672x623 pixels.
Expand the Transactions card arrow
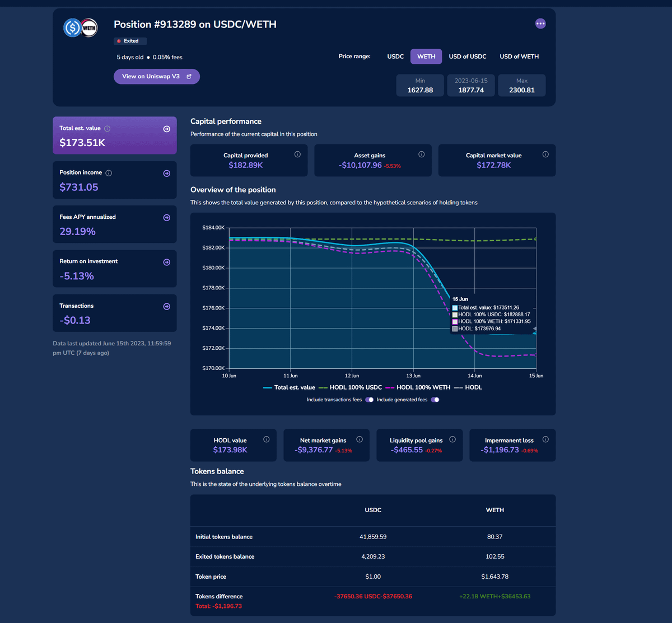click(x=166, y=307)
